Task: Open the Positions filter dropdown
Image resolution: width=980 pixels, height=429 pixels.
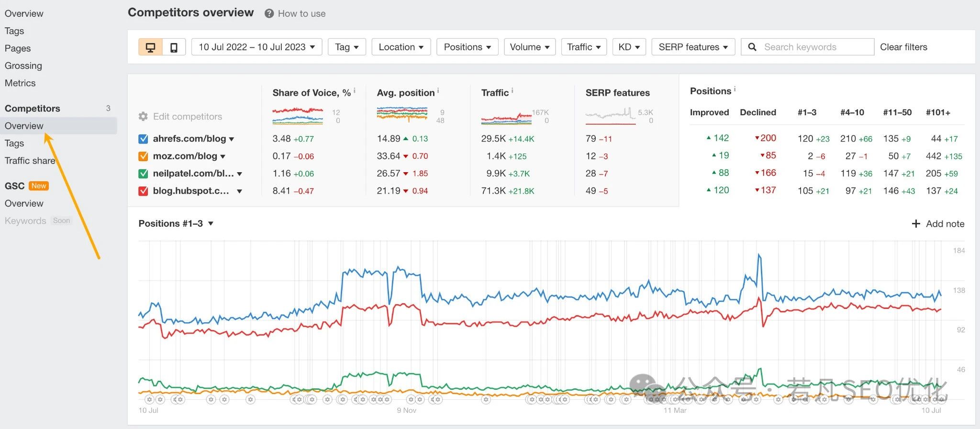Action: [x=468, y=47]
